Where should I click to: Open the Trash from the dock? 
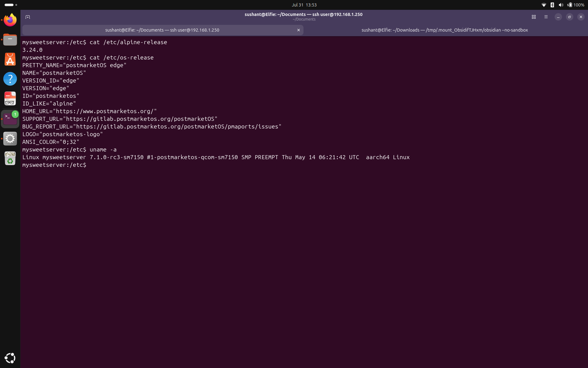pos(10,158)
